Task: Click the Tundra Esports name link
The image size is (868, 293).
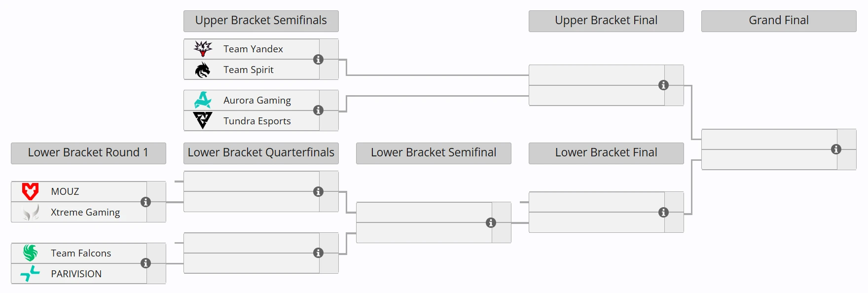Action: tap(257, 121)
